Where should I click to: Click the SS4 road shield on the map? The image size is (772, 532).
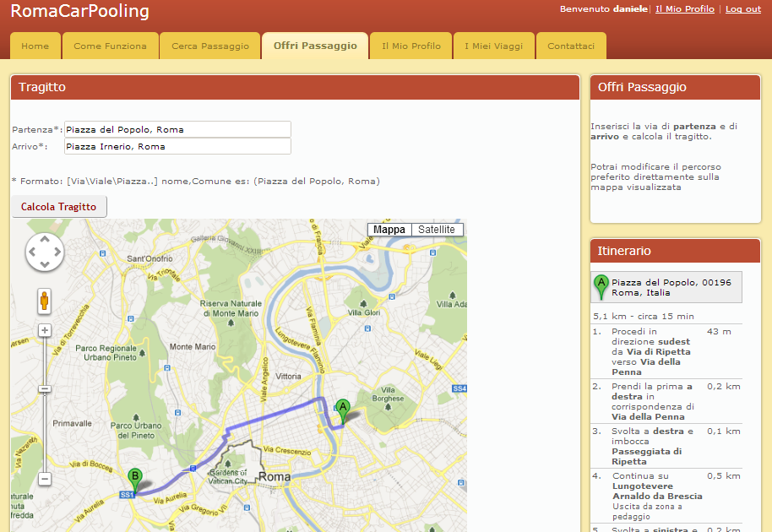tap(459, 388)
